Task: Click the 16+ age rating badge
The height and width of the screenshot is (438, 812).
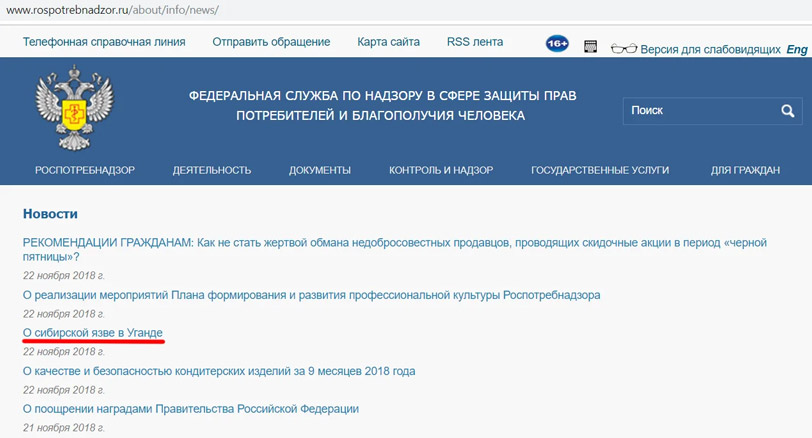Action: (557, 44)
